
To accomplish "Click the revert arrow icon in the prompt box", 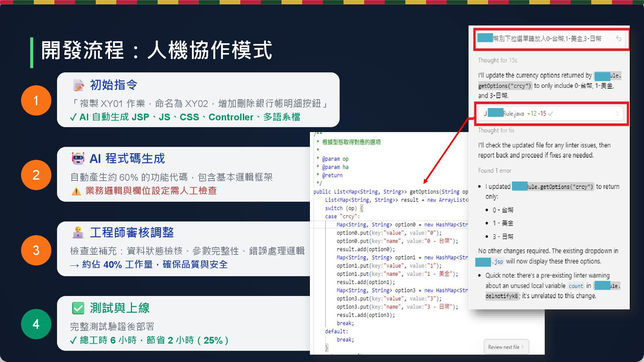I will coord(619,39).
